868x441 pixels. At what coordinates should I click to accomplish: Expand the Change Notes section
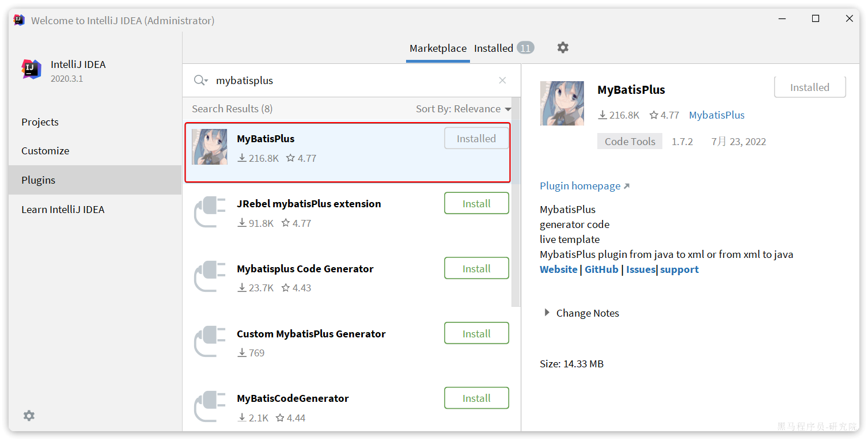coord(547,313)
